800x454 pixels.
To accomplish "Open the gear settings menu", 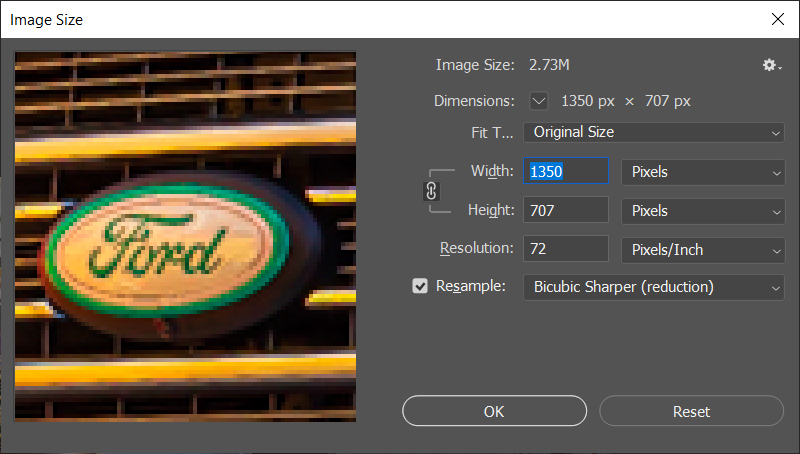I will tap(771, 65).
